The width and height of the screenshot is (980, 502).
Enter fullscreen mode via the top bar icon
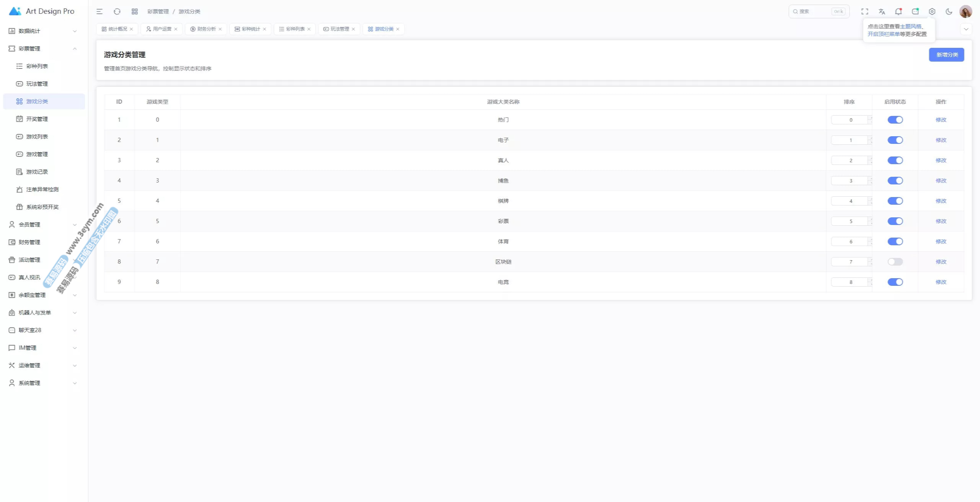point(865,11)
